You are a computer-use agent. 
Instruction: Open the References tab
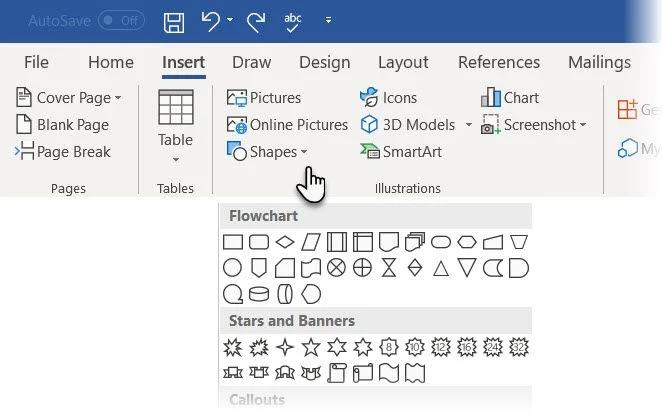coord(499,63)
